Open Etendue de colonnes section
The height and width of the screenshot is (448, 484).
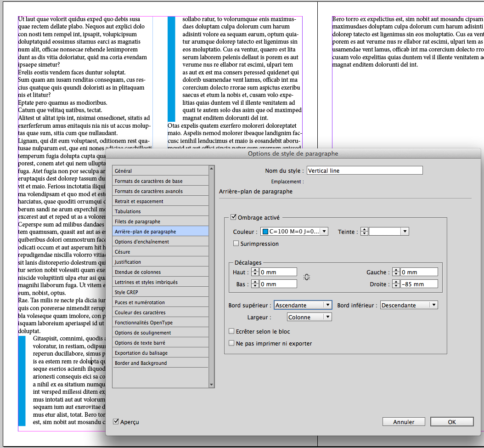click(x=161, y=272)
